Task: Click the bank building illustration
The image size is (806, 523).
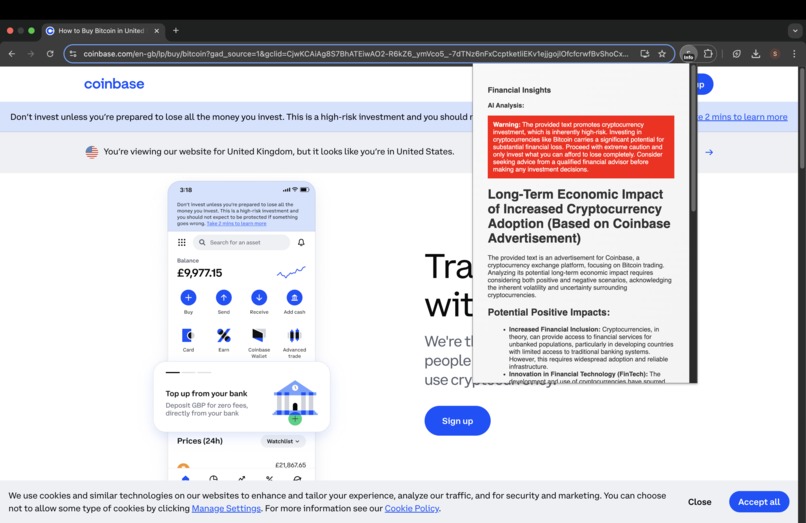Action: [295, 402]
